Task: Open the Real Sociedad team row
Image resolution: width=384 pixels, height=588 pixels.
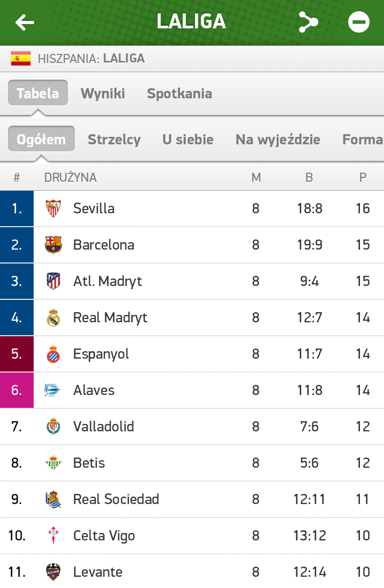Action: 192,499
